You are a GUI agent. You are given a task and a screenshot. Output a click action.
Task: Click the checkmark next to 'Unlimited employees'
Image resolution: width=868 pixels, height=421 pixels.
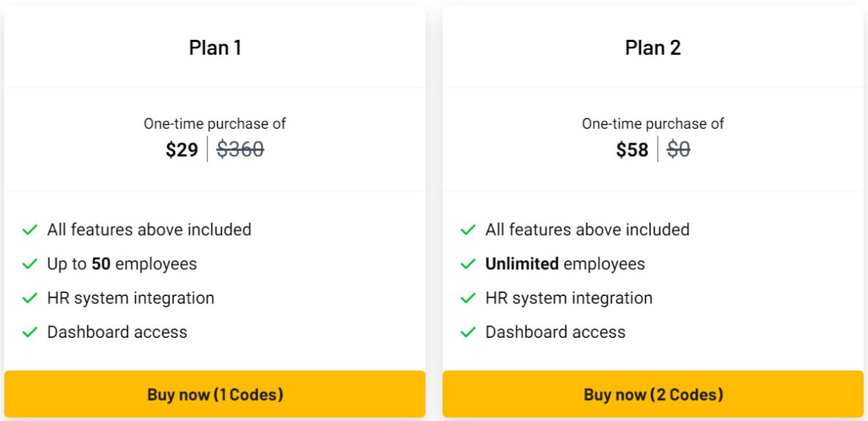tap(467, 263)
